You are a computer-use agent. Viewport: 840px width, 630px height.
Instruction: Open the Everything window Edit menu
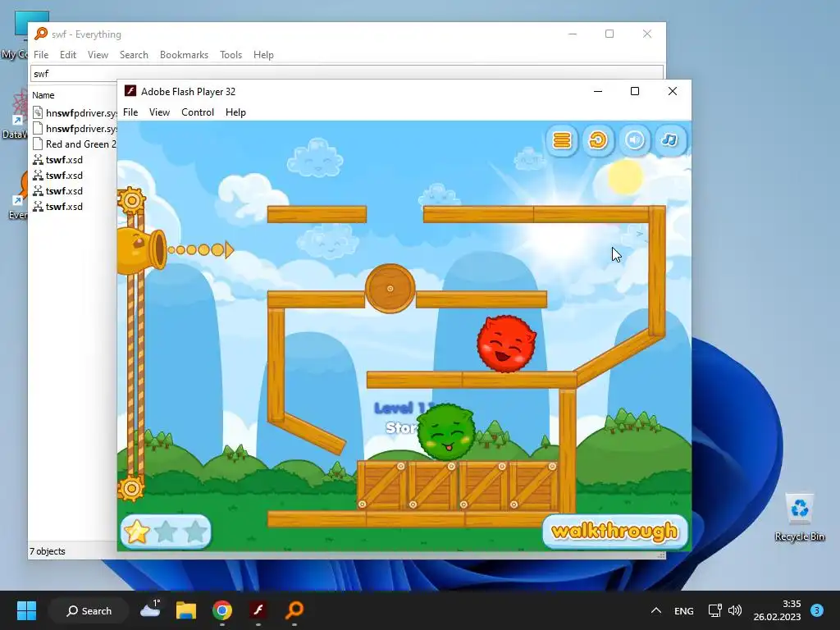[67, 55]
